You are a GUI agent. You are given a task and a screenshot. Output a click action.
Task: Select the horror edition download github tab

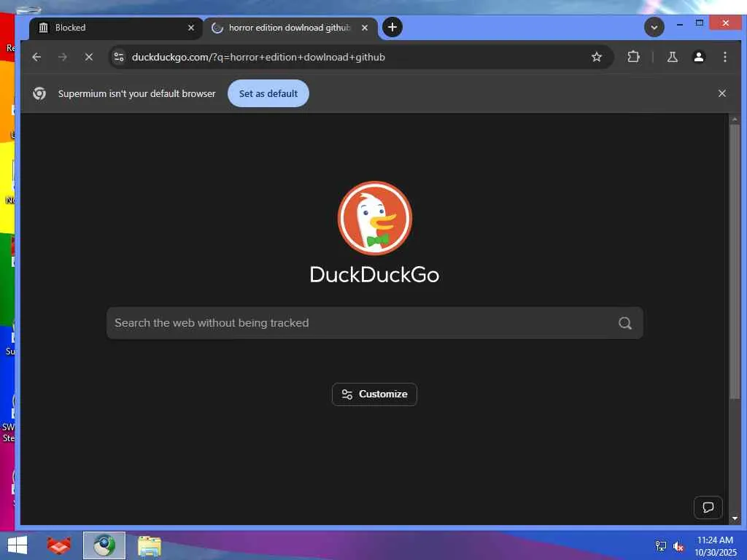290,28
